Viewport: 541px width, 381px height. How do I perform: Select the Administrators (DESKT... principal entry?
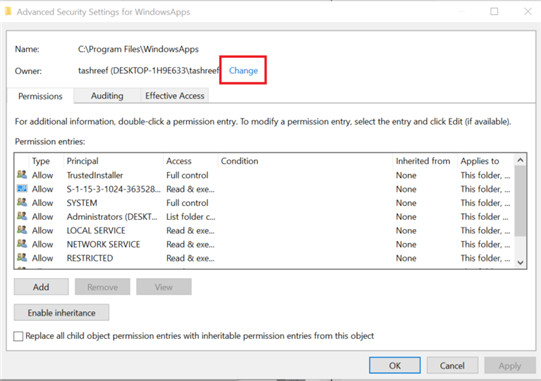[112, 216]
